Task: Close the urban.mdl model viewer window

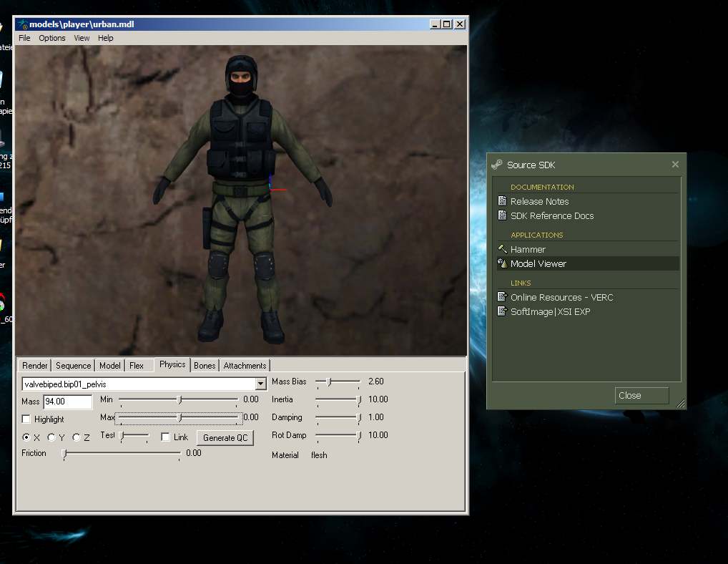Action: pos(459,24)
